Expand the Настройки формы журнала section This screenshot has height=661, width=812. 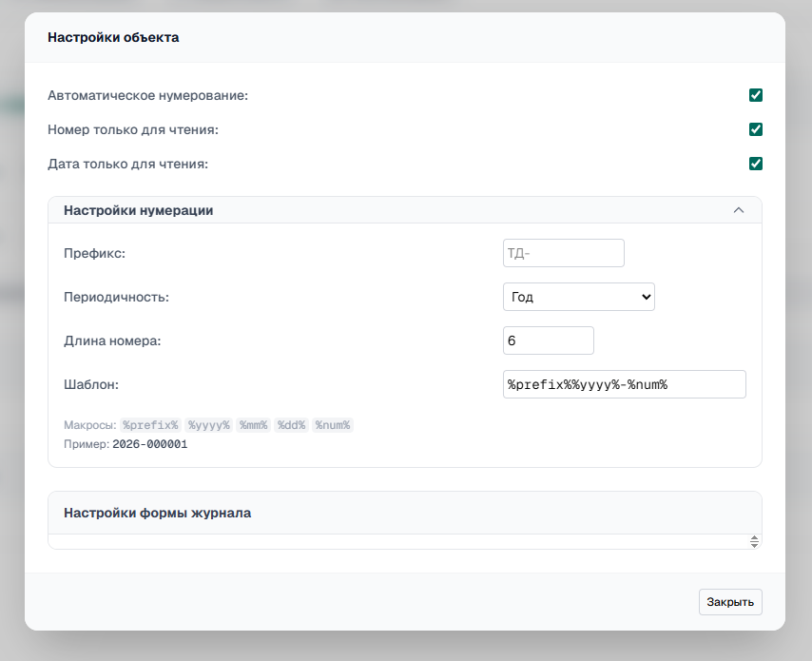coord(404,513)
